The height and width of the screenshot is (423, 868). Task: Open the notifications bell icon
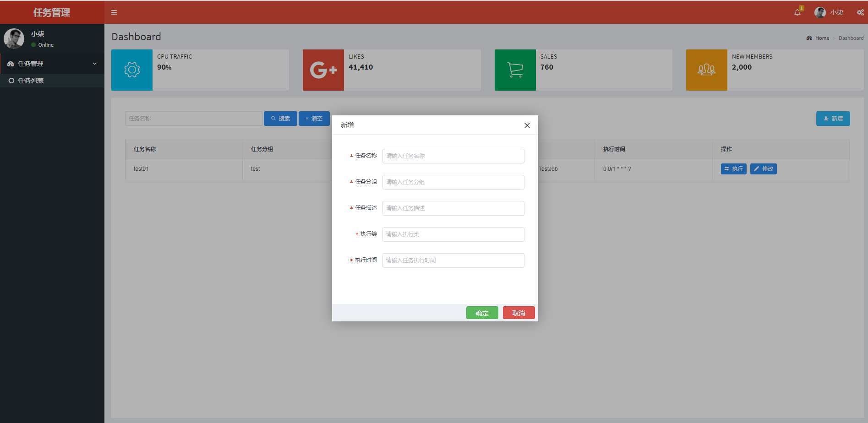click(797, 12)
